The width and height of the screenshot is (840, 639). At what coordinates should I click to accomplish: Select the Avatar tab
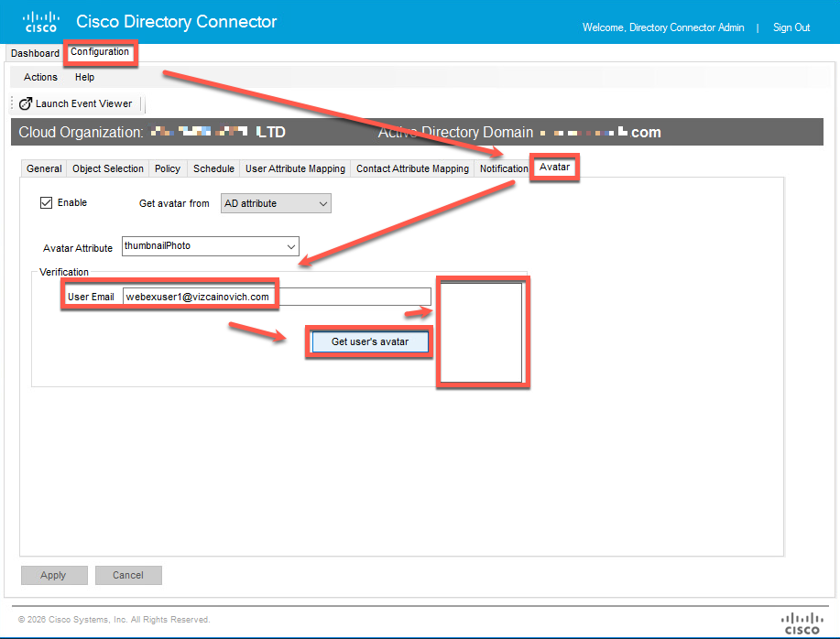(554, 167)
